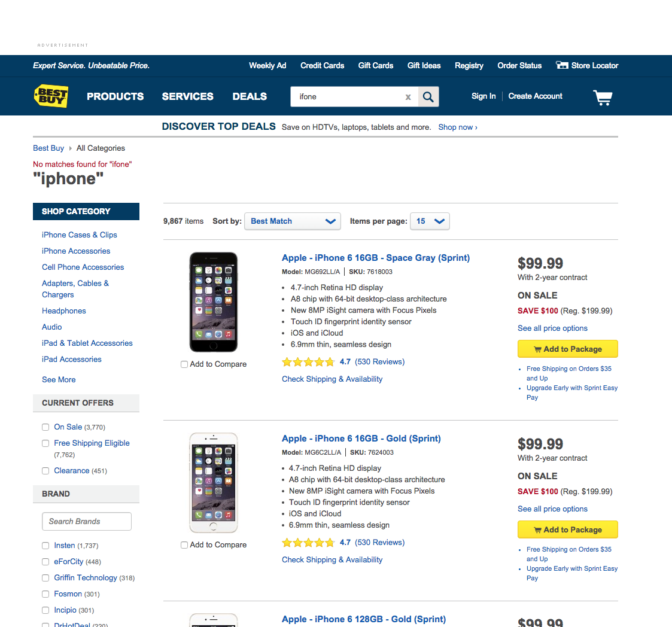672x627 pixels.
Task: Open the Items per page dropdown
Action: 430,221
